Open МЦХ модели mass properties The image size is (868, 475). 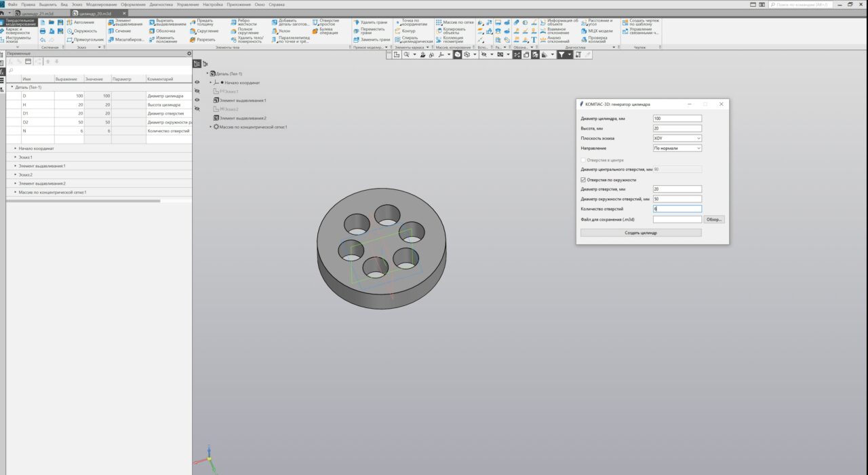point(597,31)
